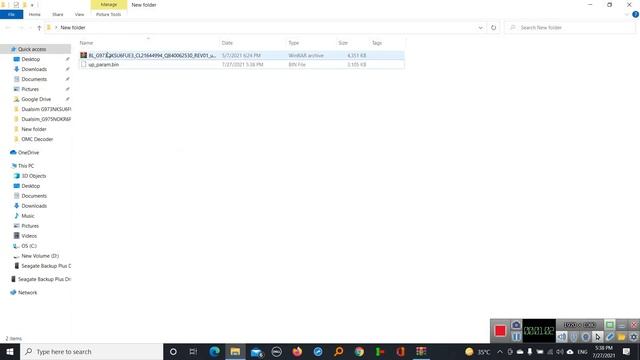Viewport: 640px width, 360px height.
Task: Open pinned Desktop under Quick access
Action: pyautogui.click(x=31, y=59)
